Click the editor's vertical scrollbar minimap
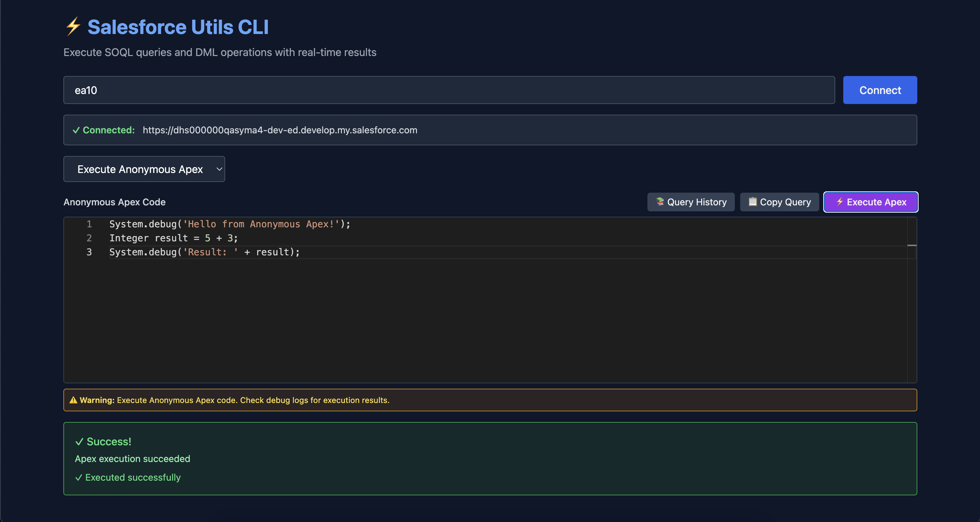 click(x=912, y=300)
